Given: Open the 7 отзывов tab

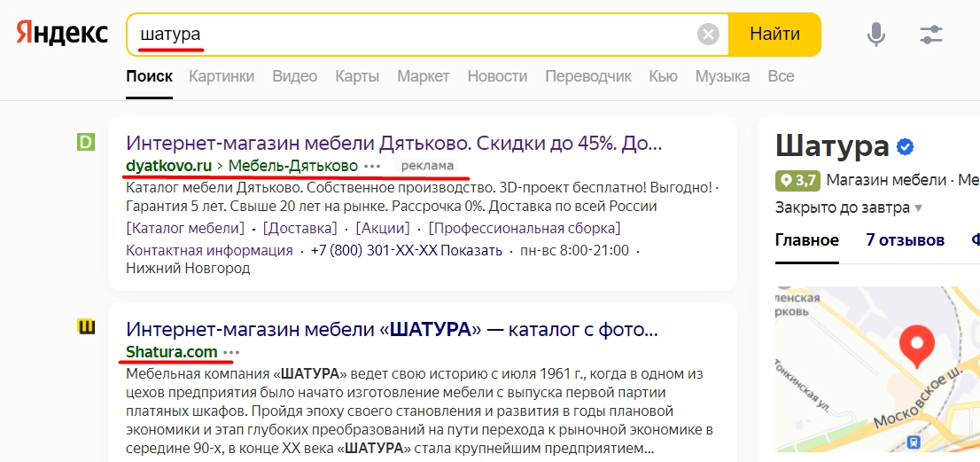Looking at the screenshot, I should [x=905, y=240].
